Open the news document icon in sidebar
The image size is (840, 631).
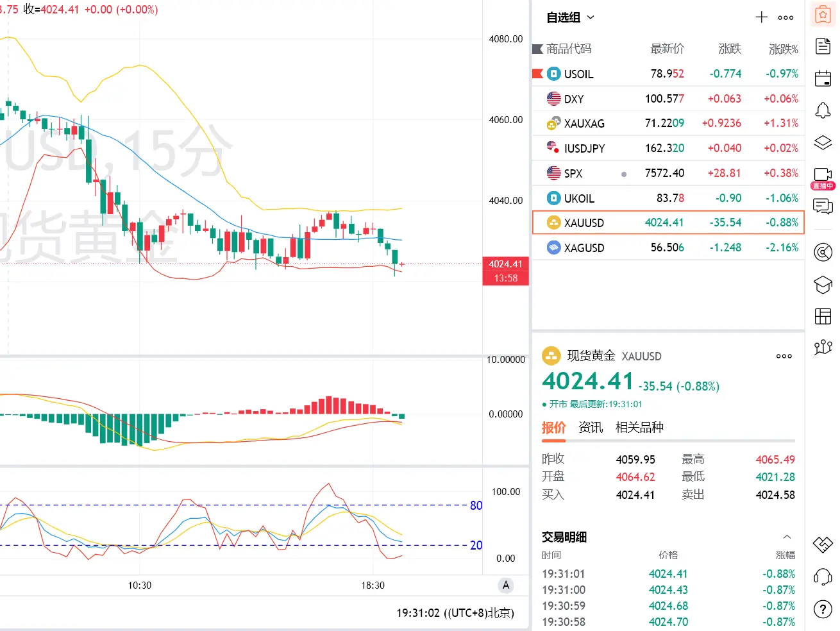coord(823,46)
